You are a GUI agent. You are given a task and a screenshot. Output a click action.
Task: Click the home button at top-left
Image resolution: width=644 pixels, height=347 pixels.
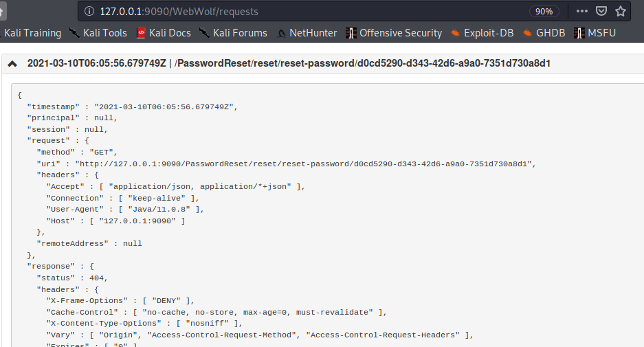(3, 12)
